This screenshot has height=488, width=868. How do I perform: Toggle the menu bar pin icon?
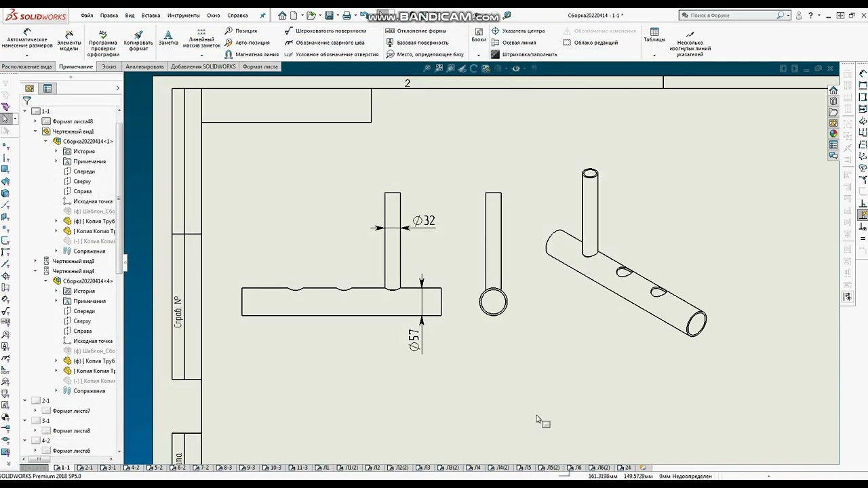tap(262, 15)
